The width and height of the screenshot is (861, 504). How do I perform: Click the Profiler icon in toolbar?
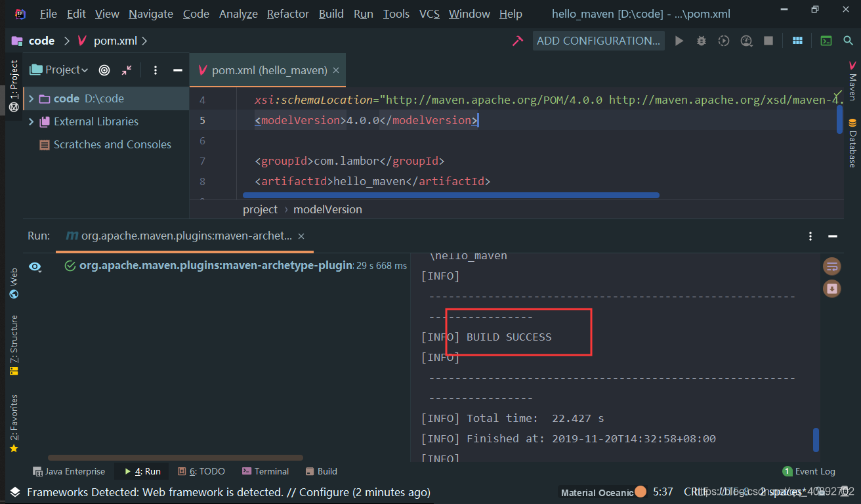tap(746, 41)
